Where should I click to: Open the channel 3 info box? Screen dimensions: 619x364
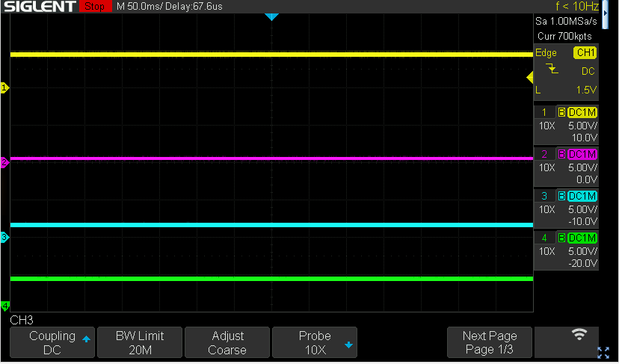tap(566, 209)
